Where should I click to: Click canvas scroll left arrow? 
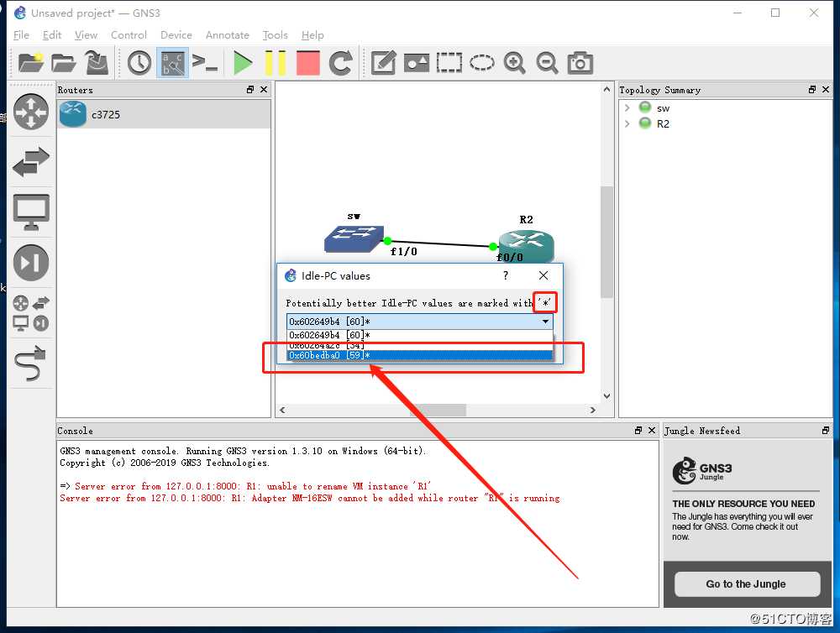pyautogui.click(x=282, y=411)
